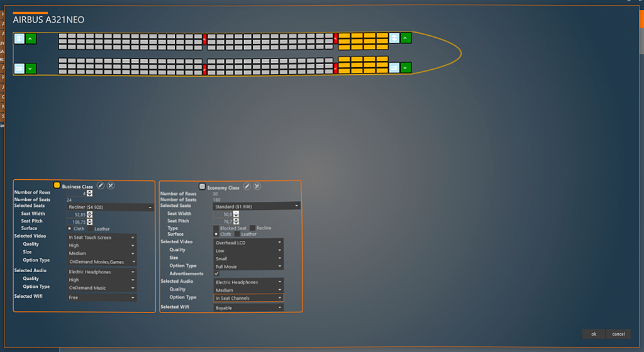Image resolution: width=644 pixels, height=352 pixels.
Task: Click the rear green up-arrow button
Action: 30,38
